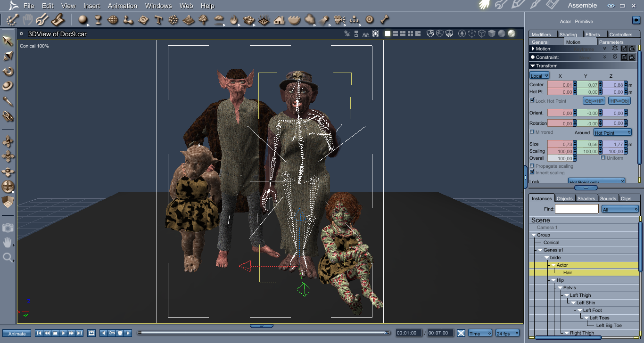Toggle the eye visibility icon near Assemble
The width and height of the screenshot is (644, 343).
[611, 6]
